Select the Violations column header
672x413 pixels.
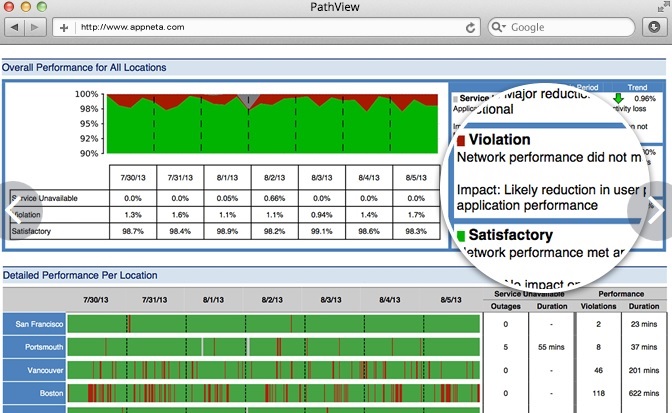click(598, 306)
